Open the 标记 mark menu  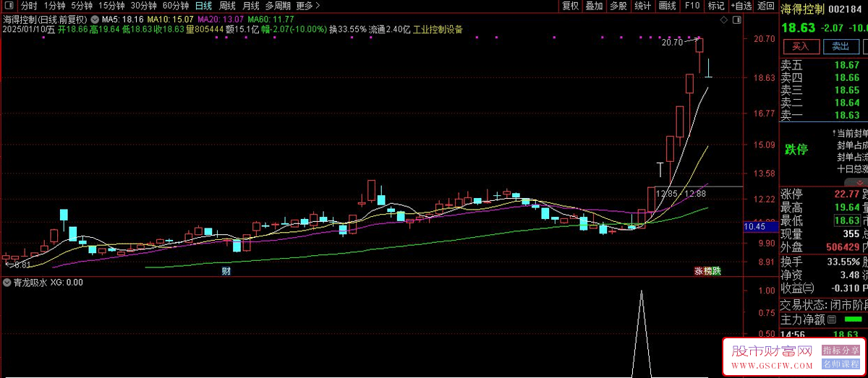click(x=715, y=6)
